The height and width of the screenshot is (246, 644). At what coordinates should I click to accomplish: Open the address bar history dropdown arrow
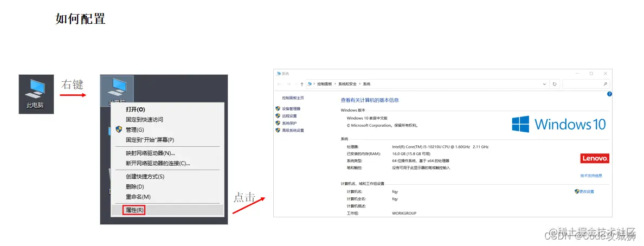(x=544, y=84)
